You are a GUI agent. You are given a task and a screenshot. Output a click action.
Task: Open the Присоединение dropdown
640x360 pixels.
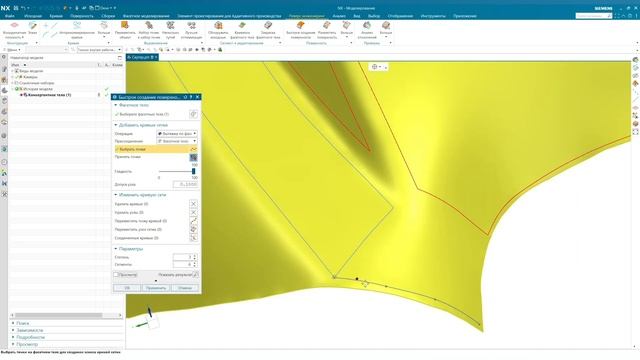177,141
